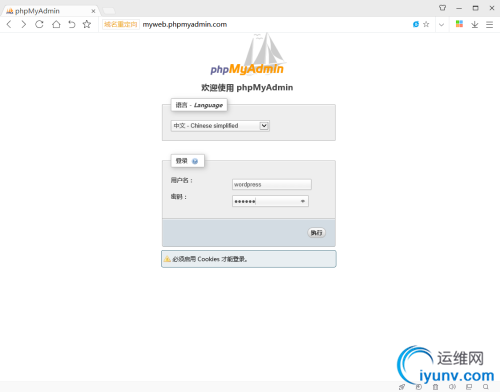This screenshot has height=392, width=500.
Task: Click the Cookies warning triangle icon
Action: (x=167, y=259)
